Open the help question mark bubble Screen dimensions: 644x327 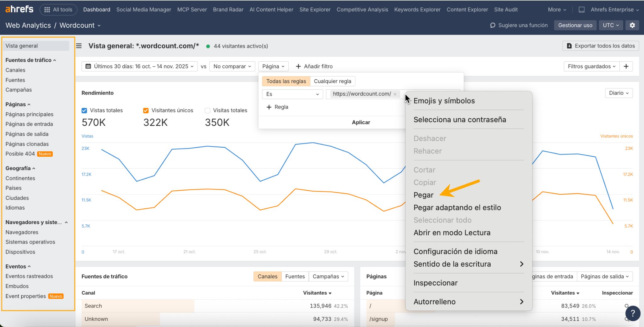point(633,313)
